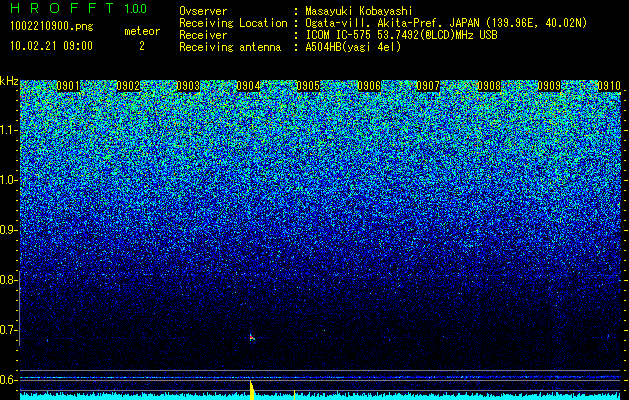Click the A504HB(yagi 4el) antenna text
Viewport: 629px width, 400px height.
353,47
